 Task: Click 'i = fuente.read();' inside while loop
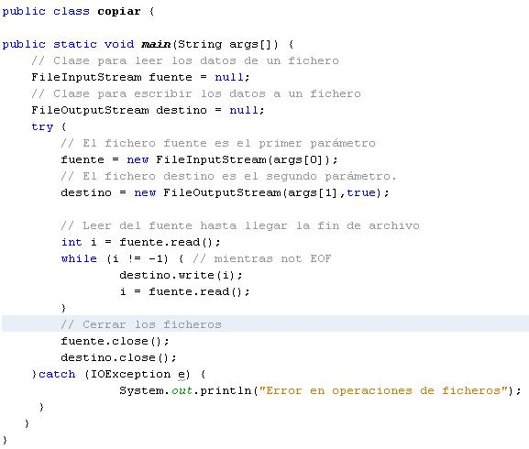pos(185,292)
